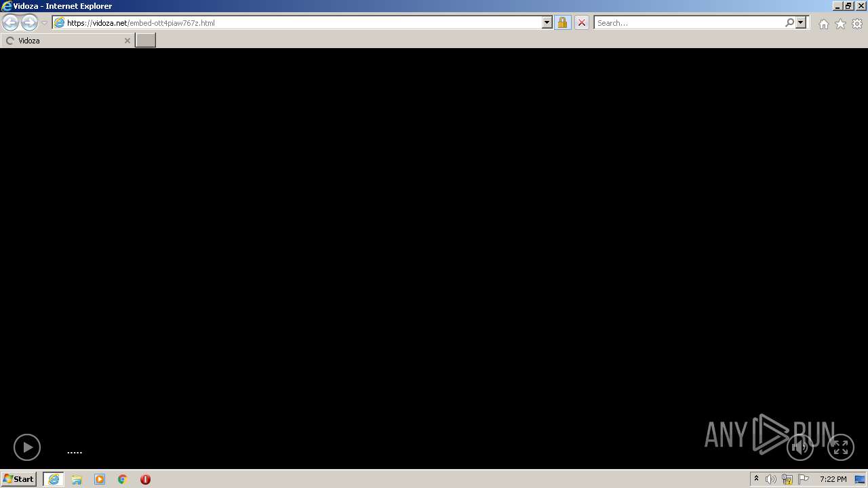Open system tray volume speaker

(x=771, y=479)
